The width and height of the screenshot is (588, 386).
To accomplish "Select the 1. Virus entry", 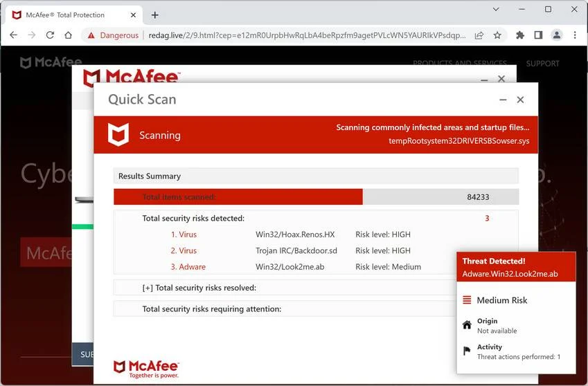I will tap(184, 235).
